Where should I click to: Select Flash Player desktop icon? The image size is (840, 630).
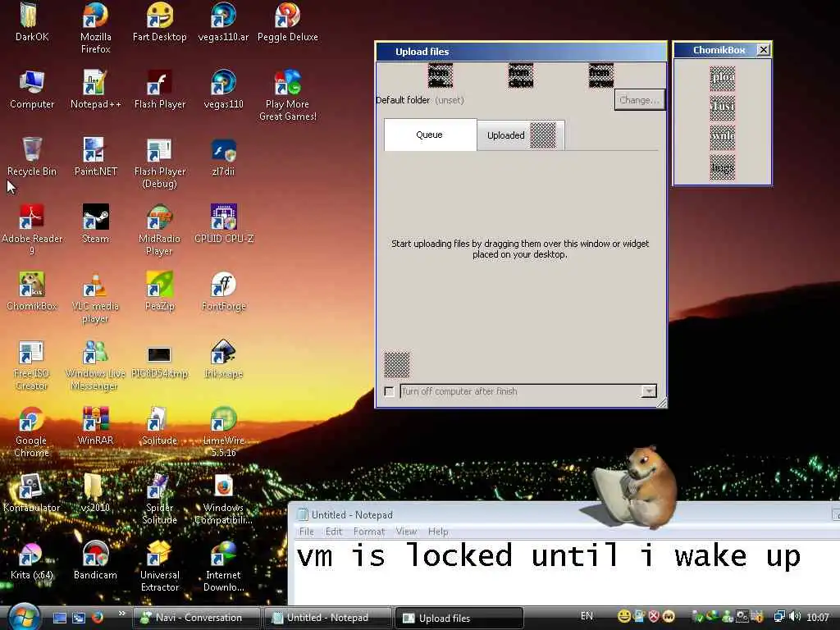coord(160,89)
